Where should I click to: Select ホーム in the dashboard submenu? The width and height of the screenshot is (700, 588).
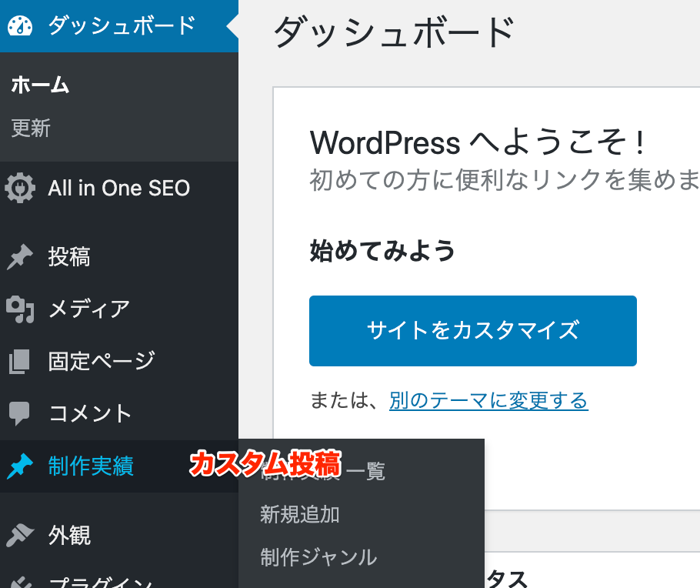point(40,85)
